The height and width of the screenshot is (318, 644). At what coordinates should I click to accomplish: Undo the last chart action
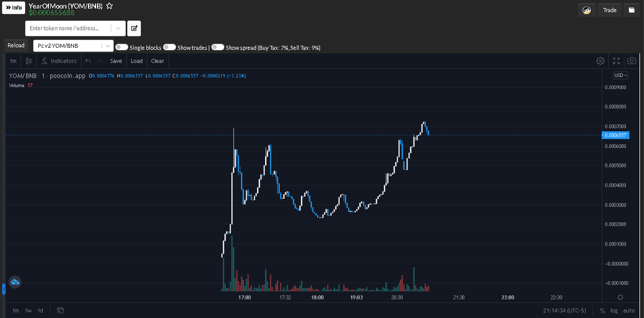pyautogui.click(x=88, y=61)
